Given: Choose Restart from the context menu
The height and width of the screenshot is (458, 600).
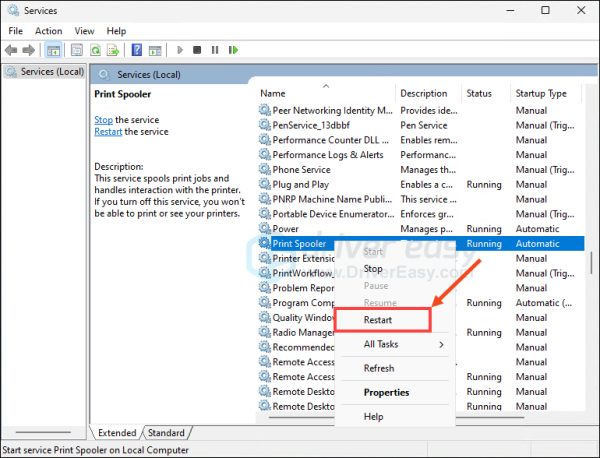Looking at the screenshot, I should point(378,320).
